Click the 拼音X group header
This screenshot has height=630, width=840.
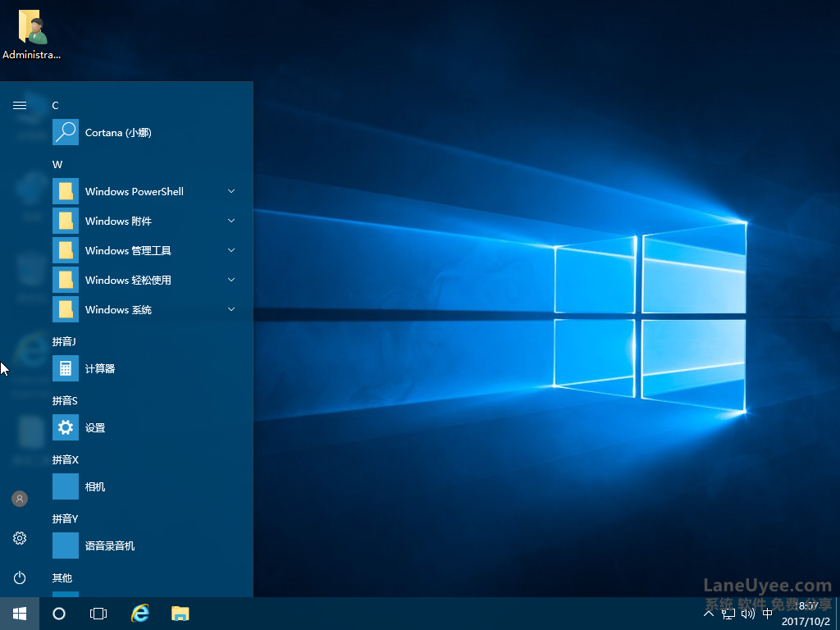click(66, 459)
